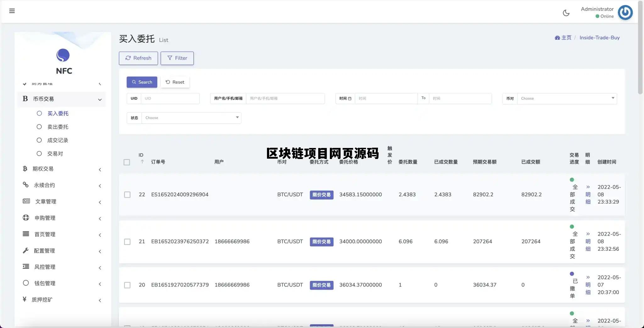Collapse the 币币交易 menu chevron
Screen dimensions: 644x328
100,99
